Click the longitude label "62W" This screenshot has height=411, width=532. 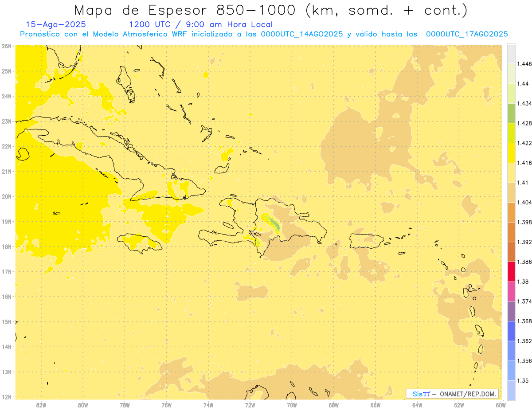[459, 405]
